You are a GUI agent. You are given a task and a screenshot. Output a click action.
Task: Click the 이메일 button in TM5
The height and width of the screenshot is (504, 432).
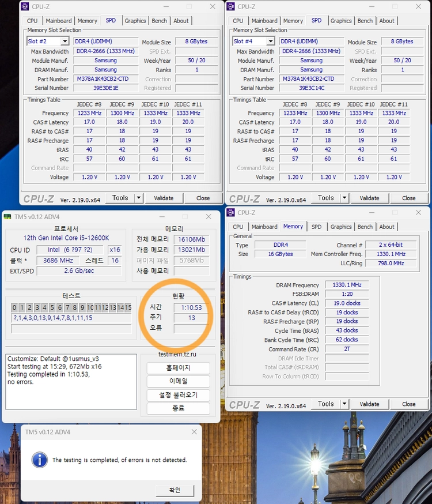179,381
